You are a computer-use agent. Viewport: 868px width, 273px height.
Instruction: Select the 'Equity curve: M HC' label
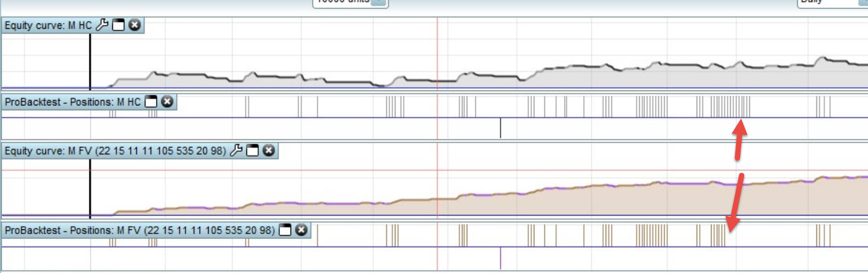tap(48, 26)
